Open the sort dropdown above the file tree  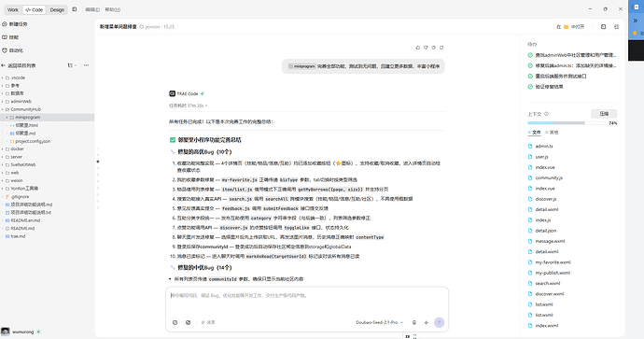[72, 65]
